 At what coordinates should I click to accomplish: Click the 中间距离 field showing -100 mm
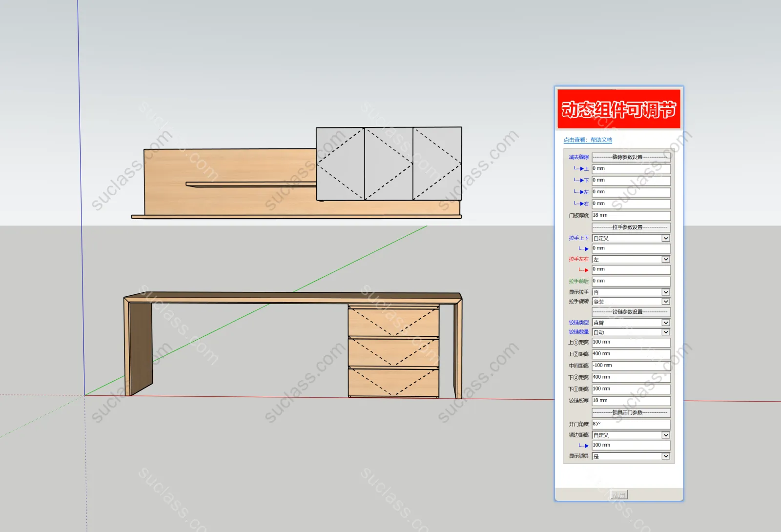[x=631, y=366]
